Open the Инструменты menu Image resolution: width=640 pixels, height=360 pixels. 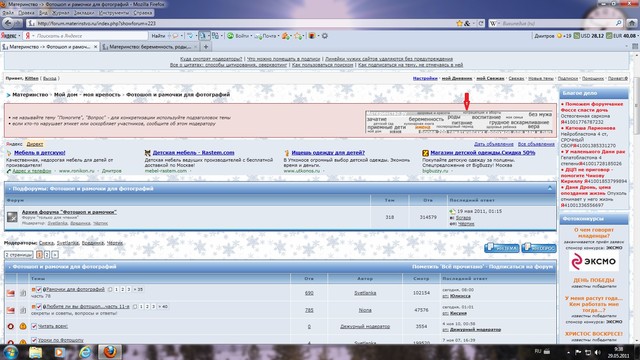pyautogui.click(x=113, y=13)
